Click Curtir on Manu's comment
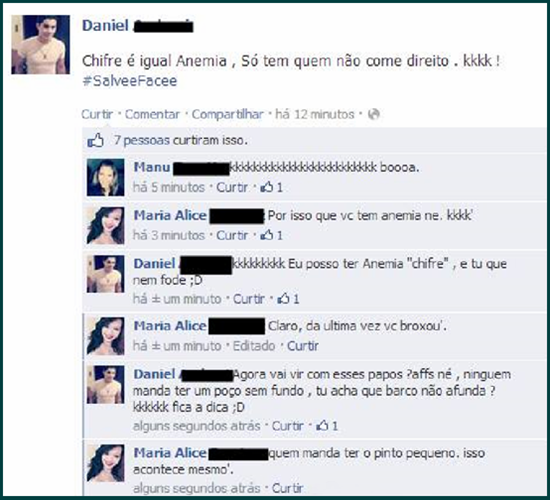Viewport: 550px width, 500px height. click(232, 187)
